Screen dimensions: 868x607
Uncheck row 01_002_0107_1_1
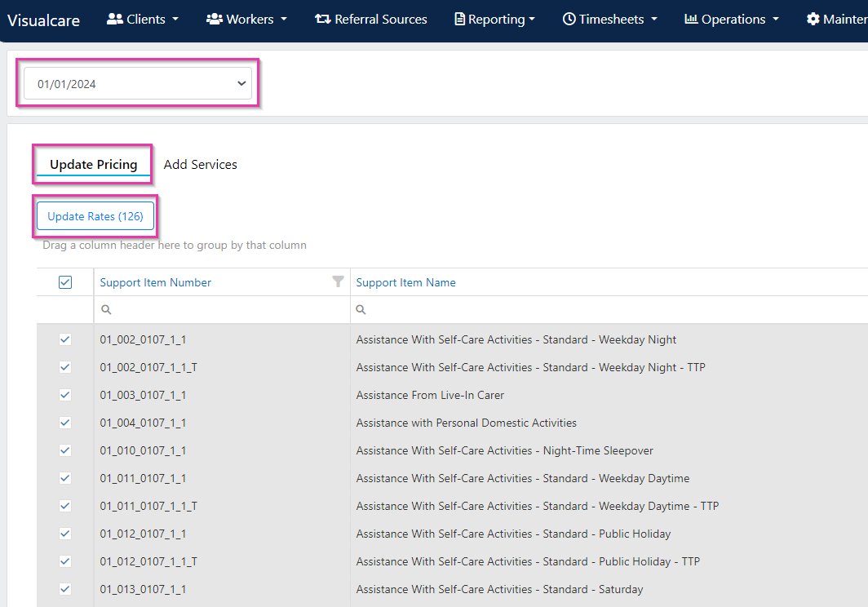65,339
